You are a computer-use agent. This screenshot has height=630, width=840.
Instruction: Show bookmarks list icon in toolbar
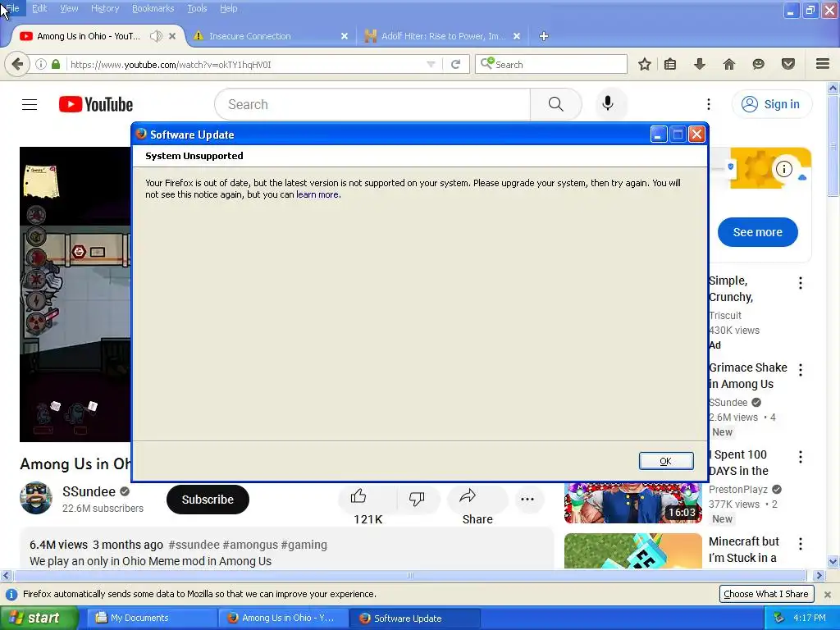[x=670, y=64]
